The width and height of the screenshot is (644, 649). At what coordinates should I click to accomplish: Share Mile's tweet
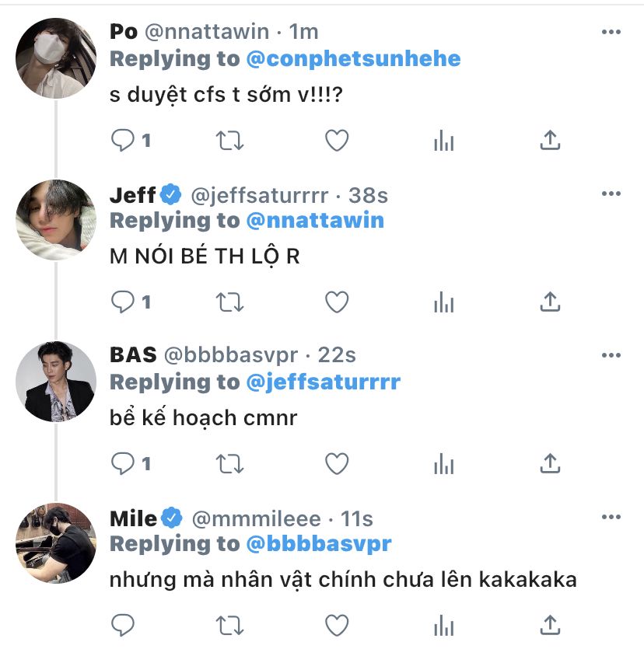click(550, 624)
